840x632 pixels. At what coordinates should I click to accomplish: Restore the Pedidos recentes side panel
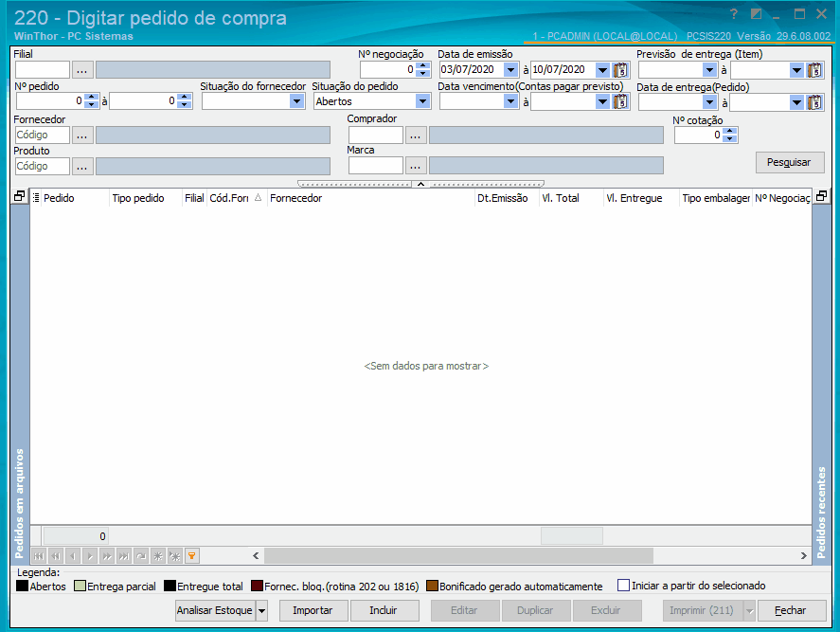coord(821,196)
